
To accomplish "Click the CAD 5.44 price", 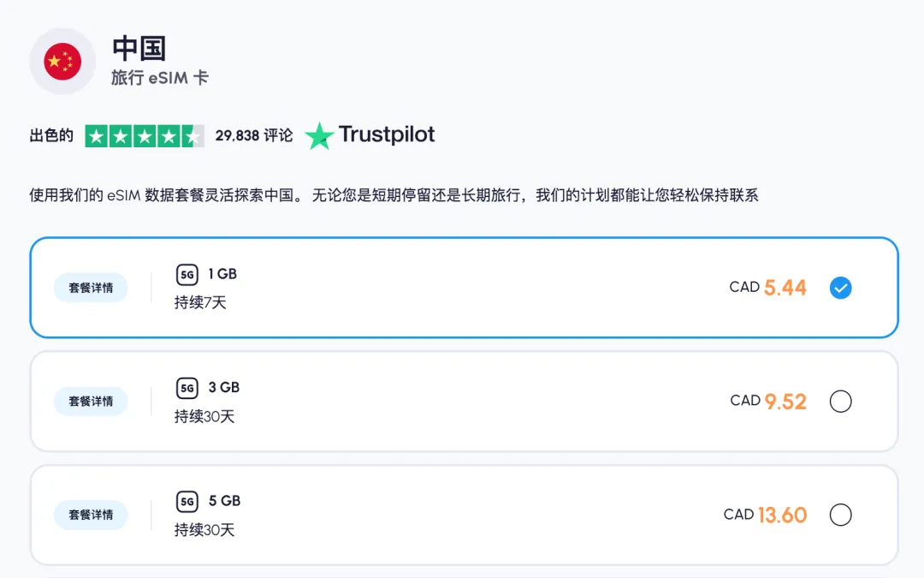I will [767, 288].
